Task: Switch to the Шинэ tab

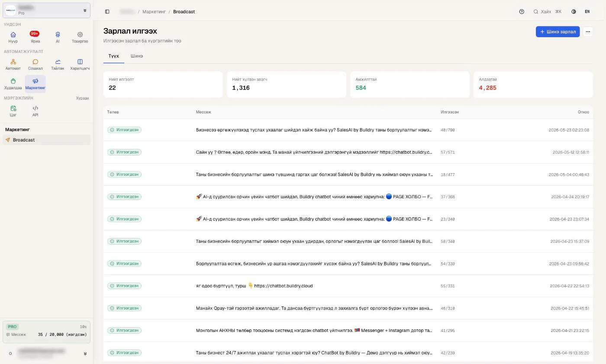Action: click(137, 56)
